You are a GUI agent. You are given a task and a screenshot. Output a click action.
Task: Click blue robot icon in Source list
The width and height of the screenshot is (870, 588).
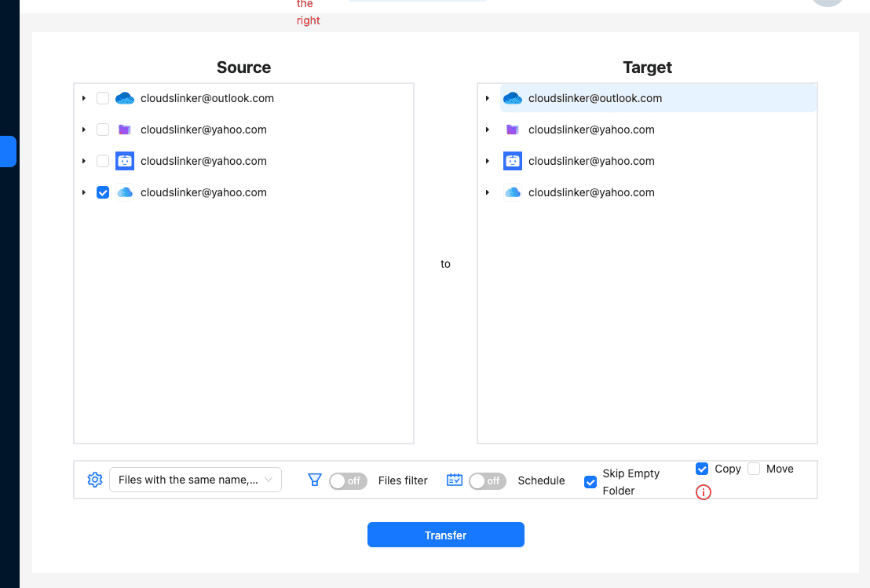coord(125,161)
